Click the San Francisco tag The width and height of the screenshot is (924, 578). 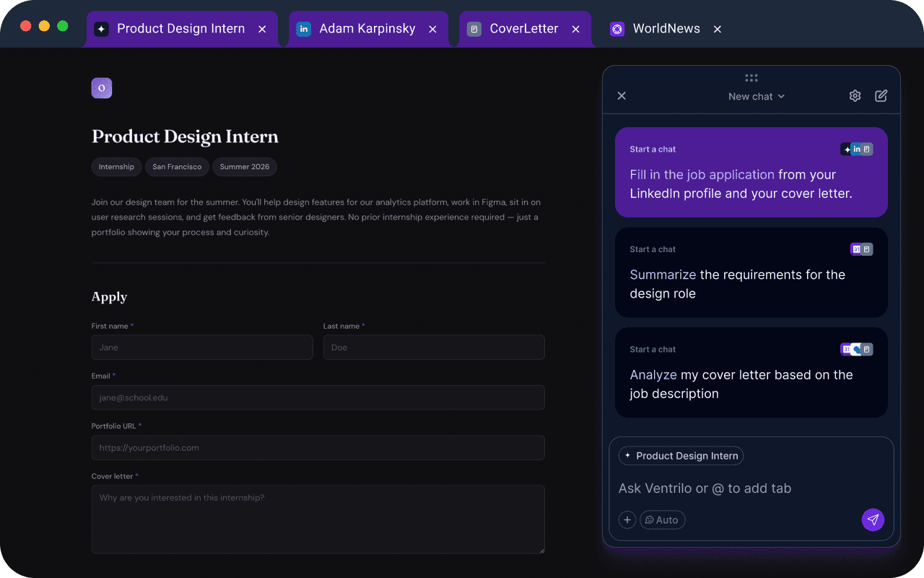tap(177, 167)
